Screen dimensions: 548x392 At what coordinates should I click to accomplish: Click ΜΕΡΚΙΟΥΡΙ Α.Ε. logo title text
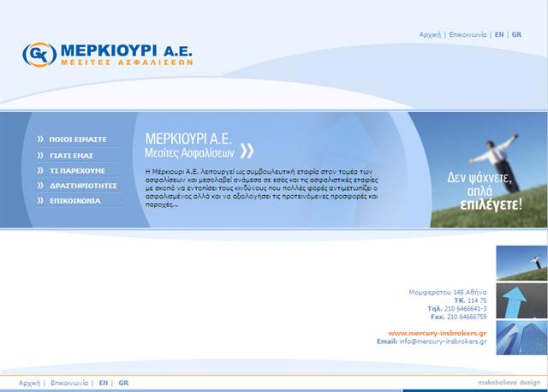click(126, 50)
